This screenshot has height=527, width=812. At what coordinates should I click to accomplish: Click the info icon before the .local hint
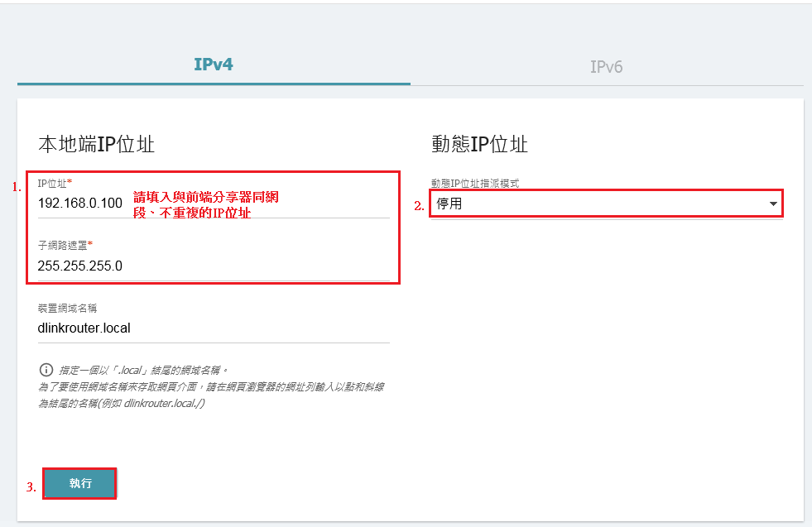point(46,370)
